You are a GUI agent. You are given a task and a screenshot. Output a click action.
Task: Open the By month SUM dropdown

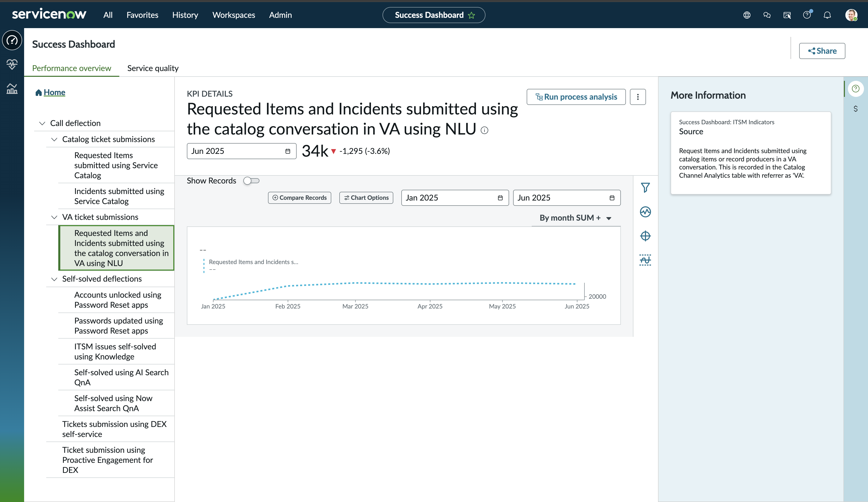tap(576, 218)
